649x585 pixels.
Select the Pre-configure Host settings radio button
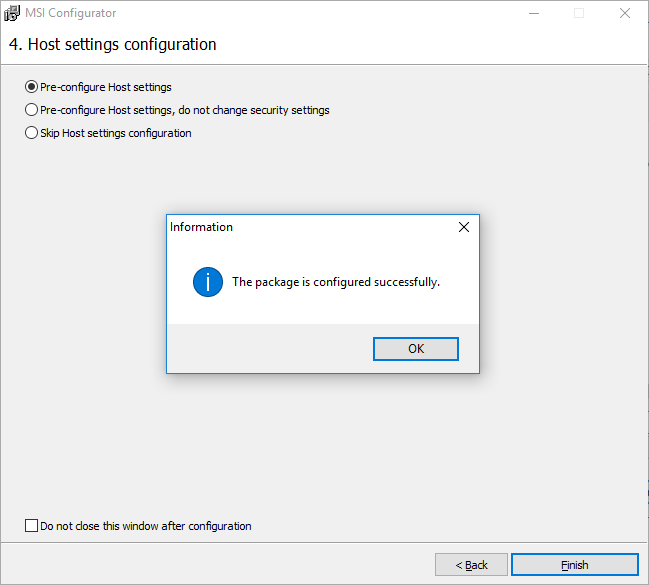pos(31,87)
